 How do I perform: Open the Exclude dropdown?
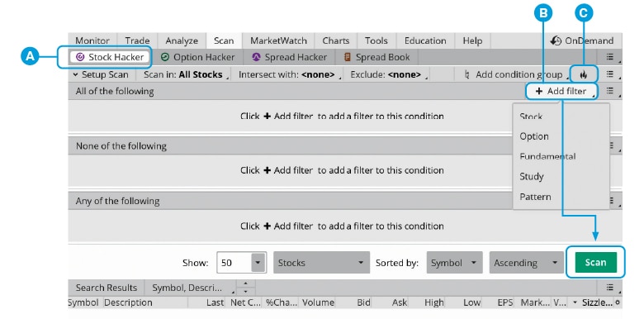tap(389, 75)
